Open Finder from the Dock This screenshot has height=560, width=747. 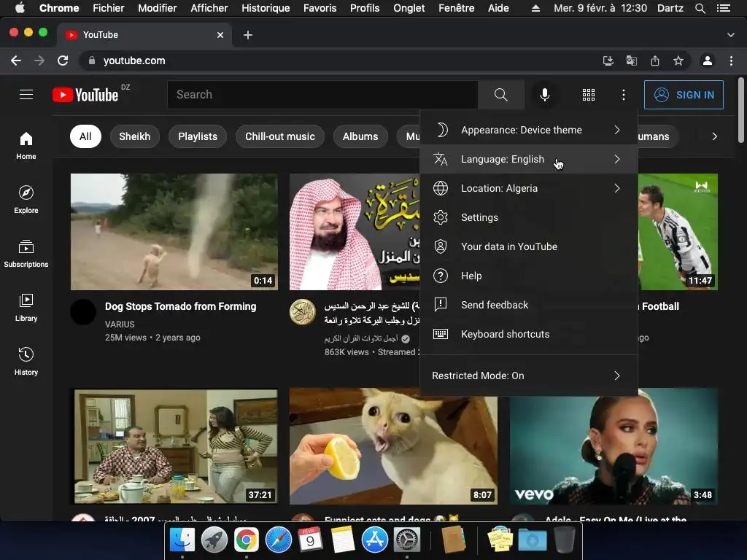(x=182, y=540)
